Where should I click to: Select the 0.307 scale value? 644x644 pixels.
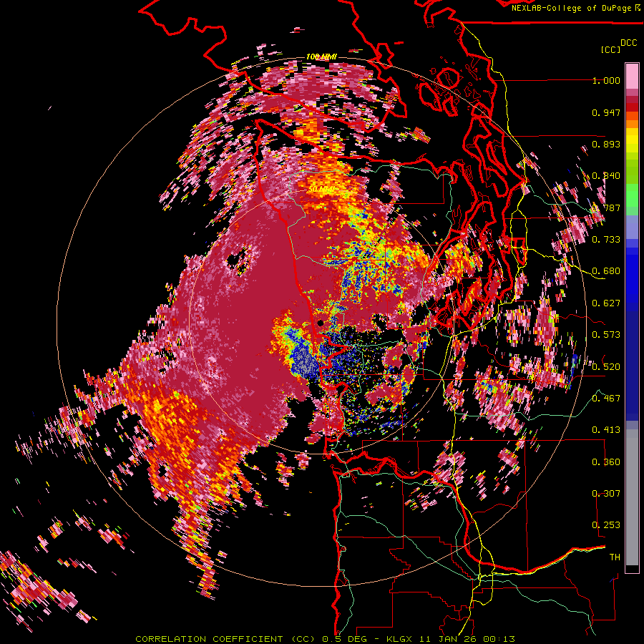606,493
